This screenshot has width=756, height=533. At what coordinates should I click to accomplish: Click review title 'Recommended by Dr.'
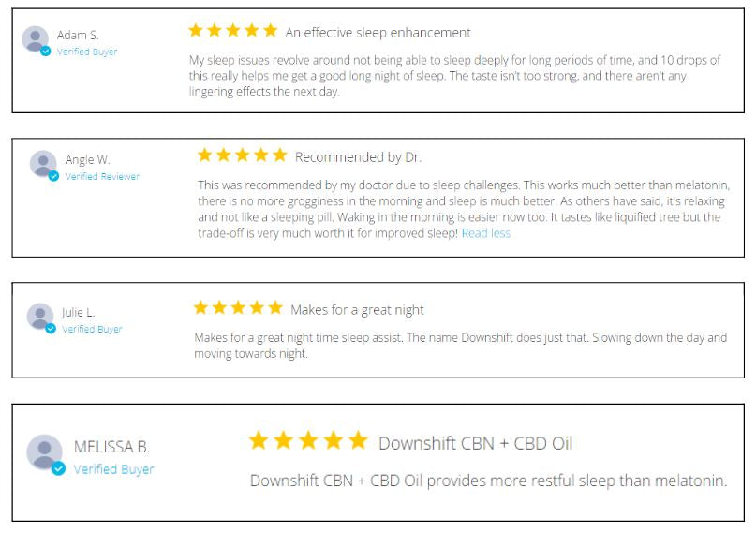click(358, 157)
